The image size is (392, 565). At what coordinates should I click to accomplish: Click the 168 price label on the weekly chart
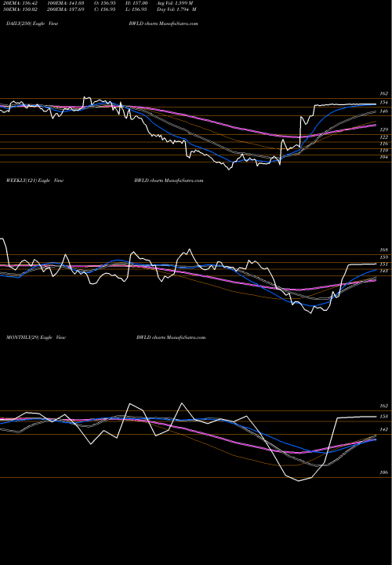coord(383,250)
